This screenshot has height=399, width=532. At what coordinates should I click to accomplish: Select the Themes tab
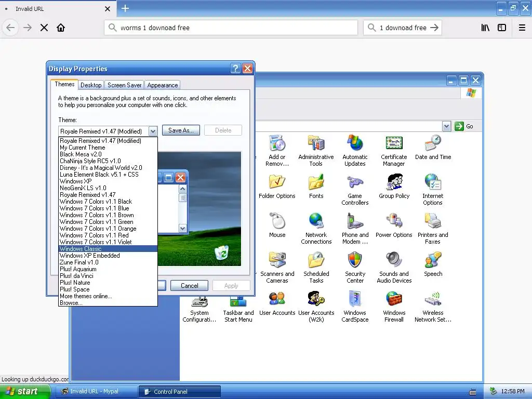pyautogui.click(x=64, y=84)
